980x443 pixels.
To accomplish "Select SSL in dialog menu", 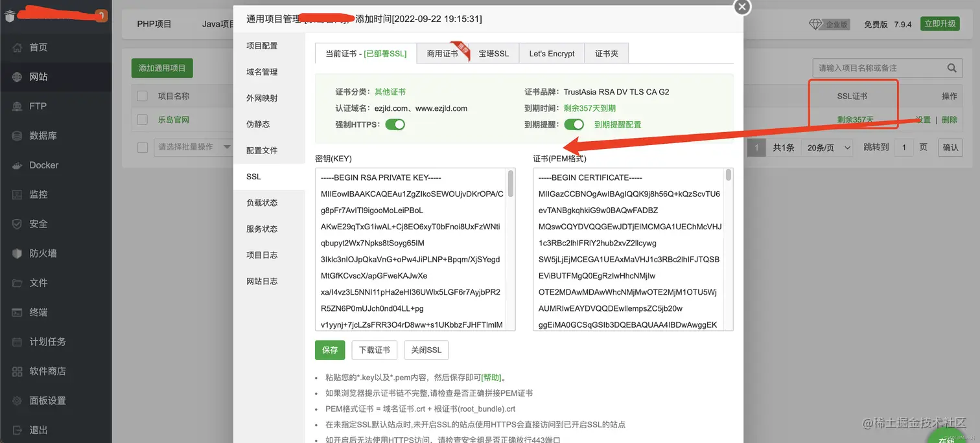I will [269, 177].
